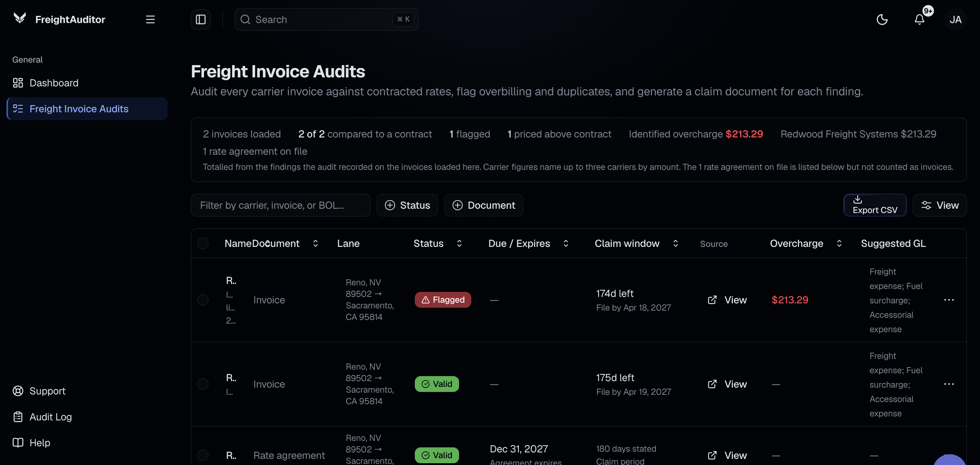The image size is (980, 465).
Task: Click the "Rate agreement" document cell
Action: click(289, 455)
